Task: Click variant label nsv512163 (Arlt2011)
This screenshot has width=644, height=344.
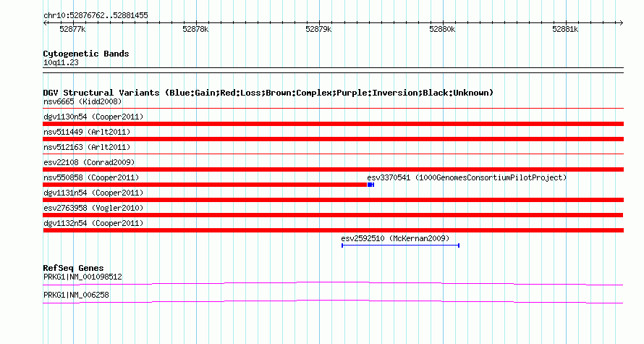Action: pos(87,147)
